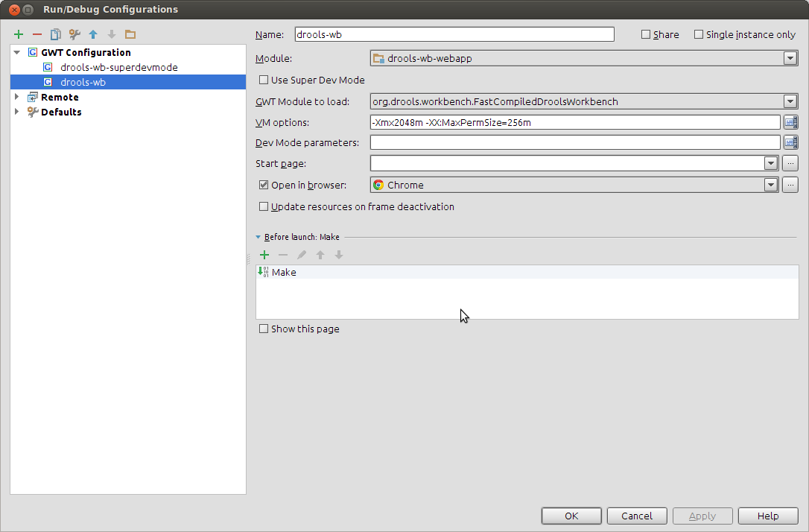Toggle Use Super Dev Mode
Image resolution: width=809 pixels, height=532 pixels.
[x=264, y=80]
